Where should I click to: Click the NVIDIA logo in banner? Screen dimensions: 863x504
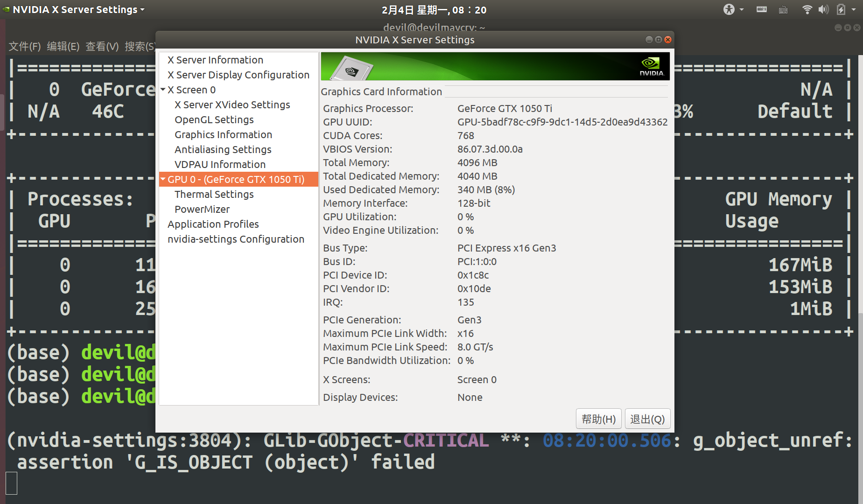(x=651, y=66)
